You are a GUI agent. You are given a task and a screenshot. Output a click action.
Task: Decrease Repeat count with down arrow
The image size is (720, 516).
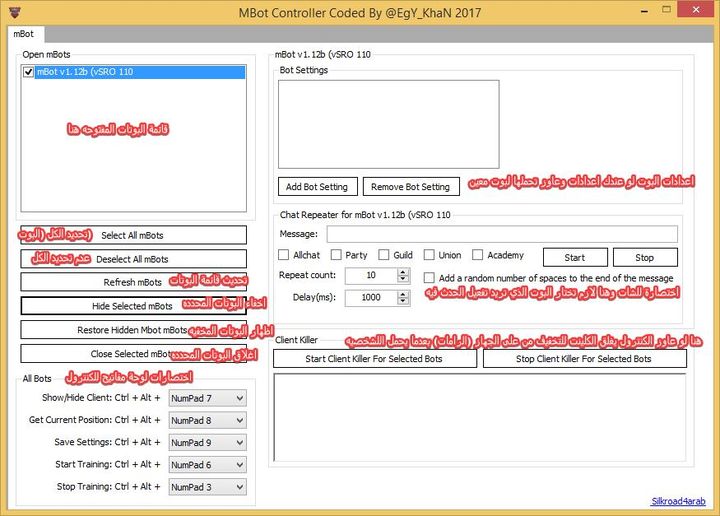click(x=403, y=279)
